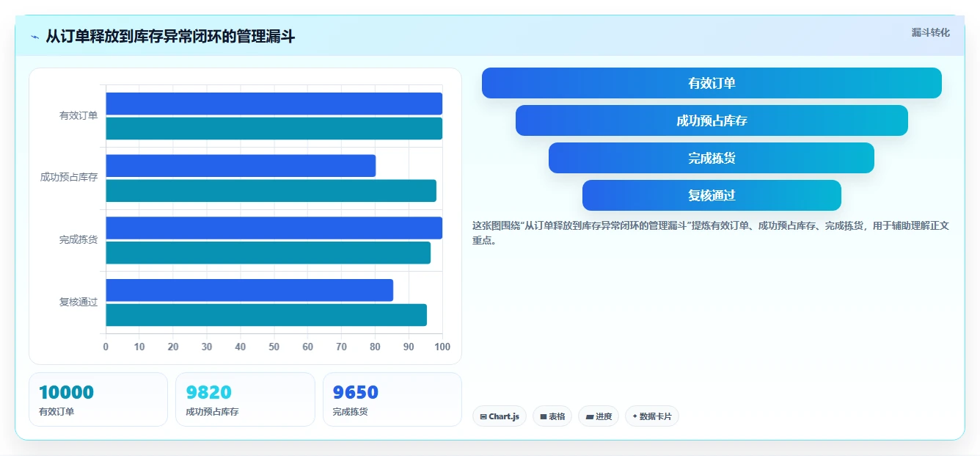Click the x-axis tick label 0

pos(106,347)
